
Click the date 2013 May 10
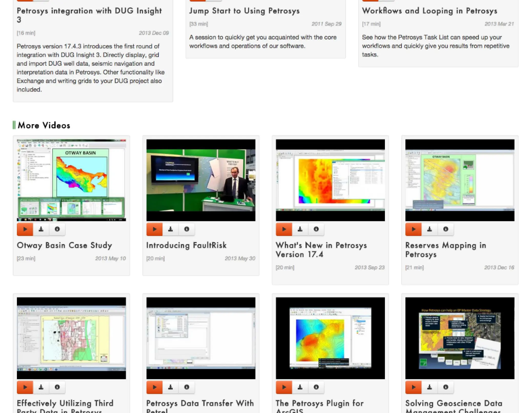coord(110,259)
